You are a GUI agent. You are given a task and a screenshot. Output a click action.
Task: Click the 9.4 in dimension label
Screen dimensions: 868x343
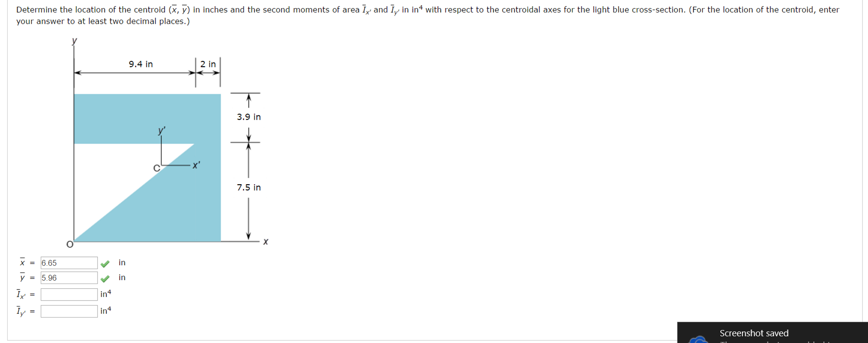[140, 64]
